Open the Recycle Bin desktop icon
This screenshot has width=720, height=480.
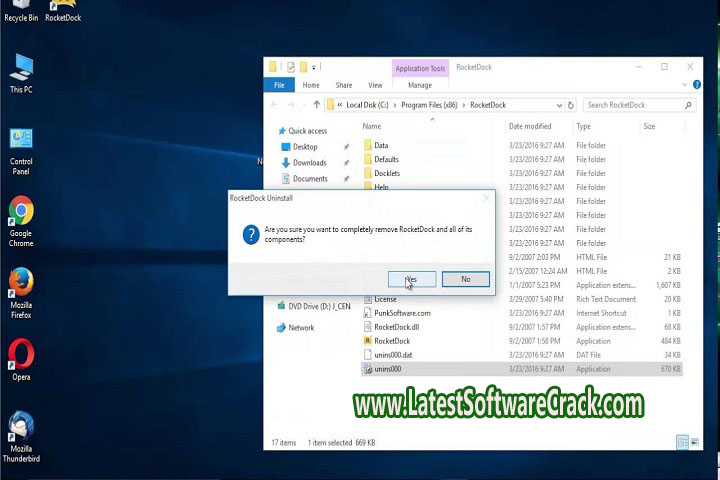pos(21,11)
